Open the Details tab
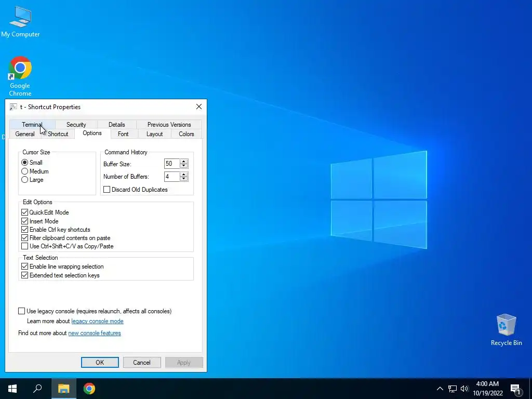Image resolution: width=532 pixels, height=399 pixels. pyautogui.click(x=117, y=125)
